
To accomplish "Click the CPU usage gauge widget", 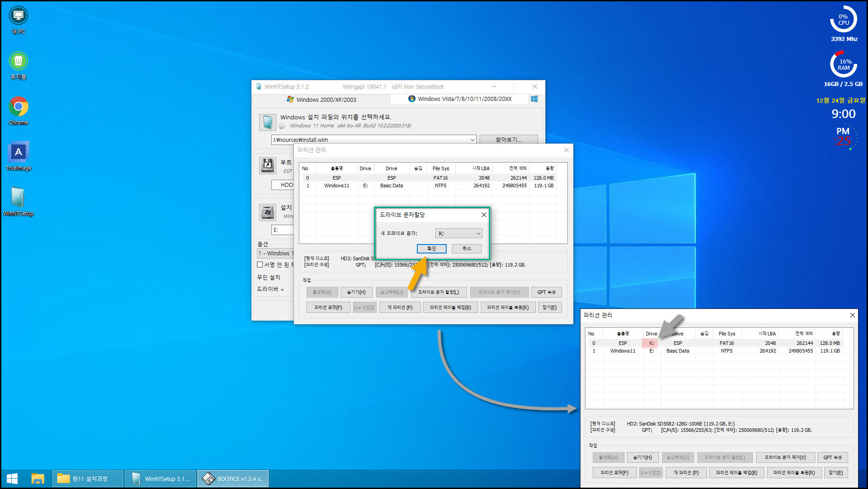I will click(x=844, y=19).
